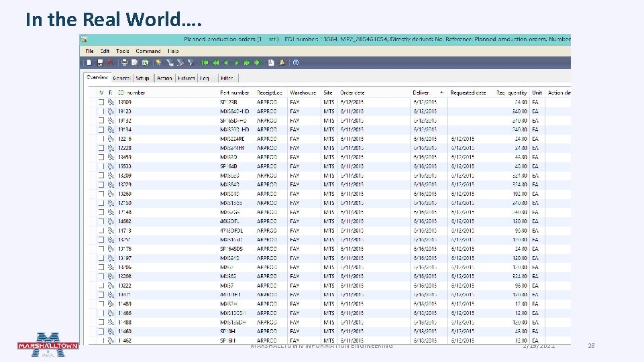Click the Save floppy disk icon
Screen dimensions: 644x362
[x=100, y=63]
